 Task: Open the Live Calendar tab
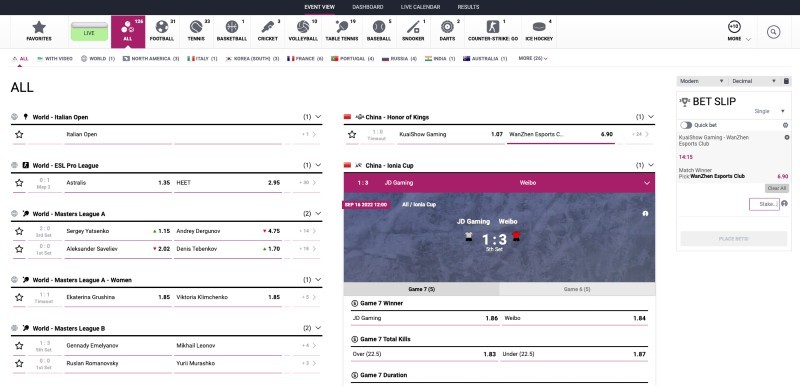pyautogui.click(x=420, y=7)
